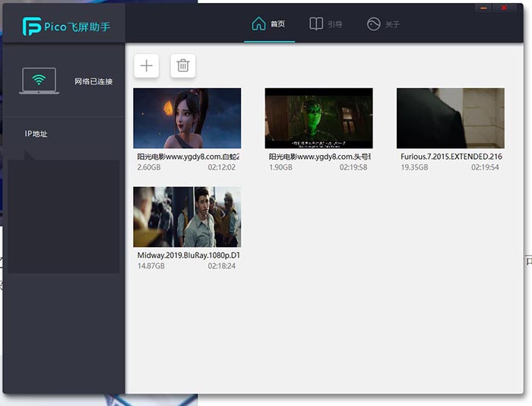Choose the Midway 2019 video thumbnail

point(187,217)
